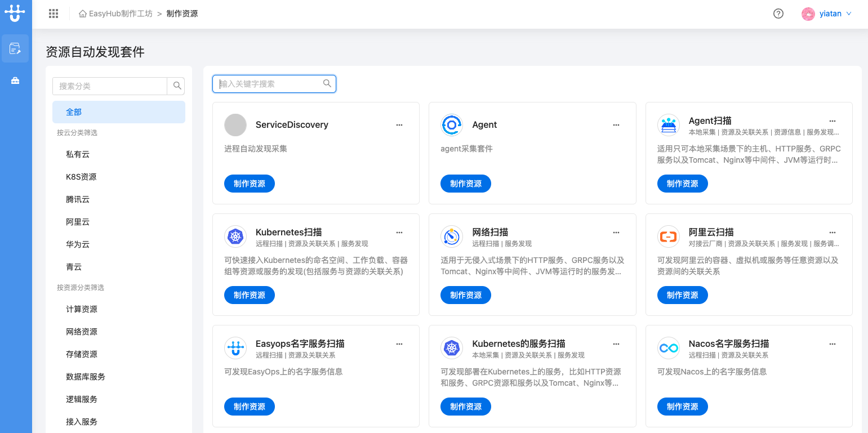Click the Easyops名字服务扫描 logo icon
This screenshot has height=433, width=868.
coord(235,348)
